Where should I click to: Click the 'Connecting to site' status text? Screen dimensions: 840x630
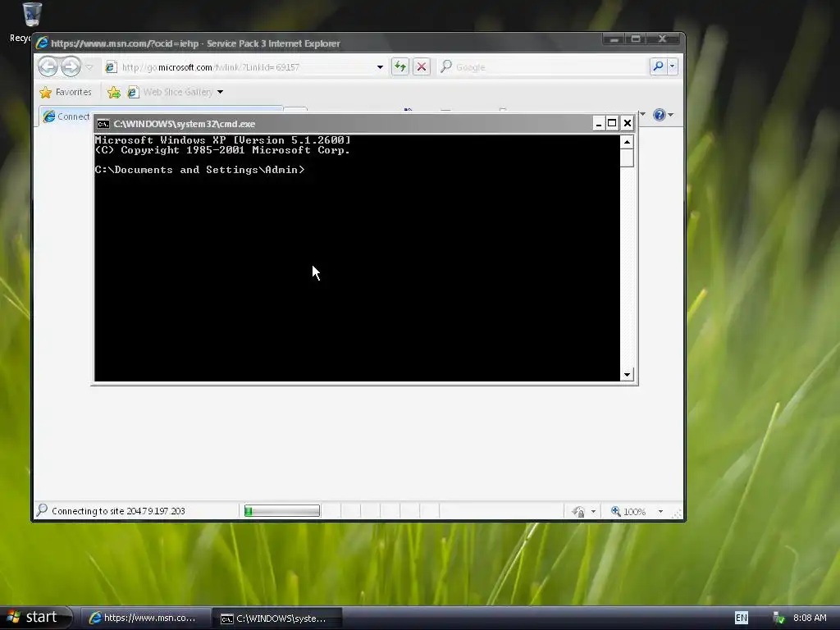click(x=118, y=511)
